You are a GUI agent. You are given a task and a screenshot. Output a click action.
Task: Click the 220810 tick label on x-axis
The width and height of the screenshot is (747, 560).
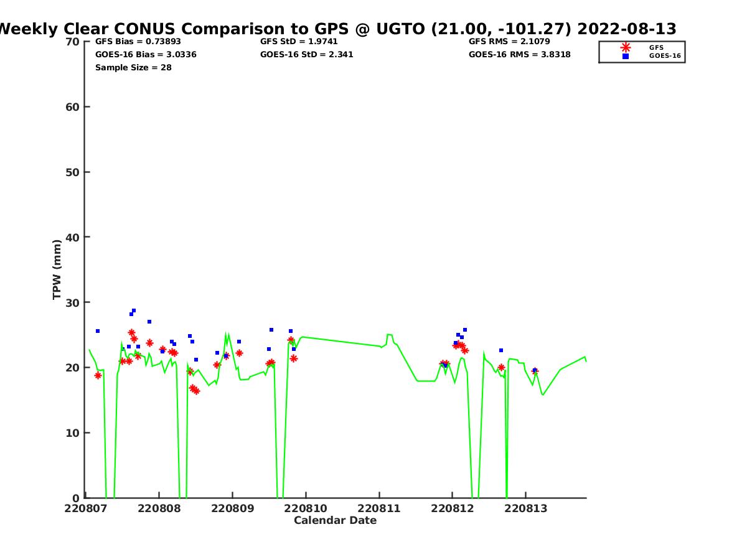[x=306, y=508]
